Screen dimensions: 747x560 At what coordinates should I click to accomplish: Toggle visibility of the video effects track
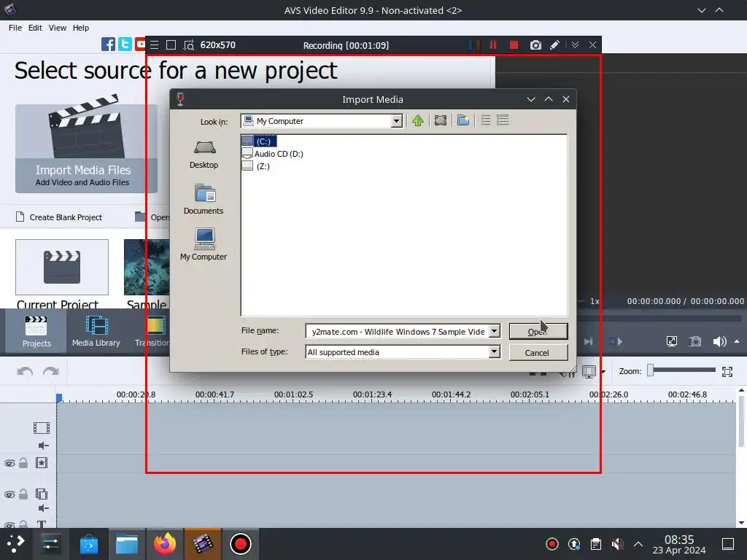(9, 463)
